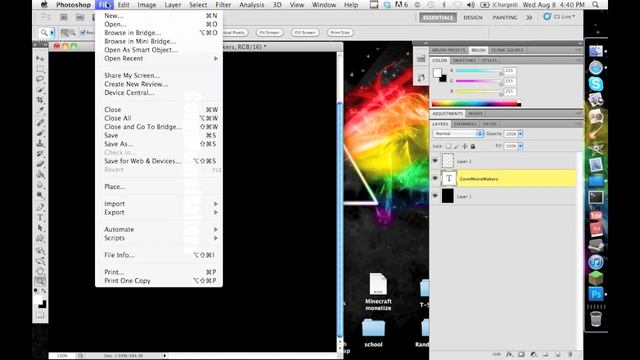Switch to the Brush Presets tab
This screenshot has height=360, width=640.
pos(449,50)
